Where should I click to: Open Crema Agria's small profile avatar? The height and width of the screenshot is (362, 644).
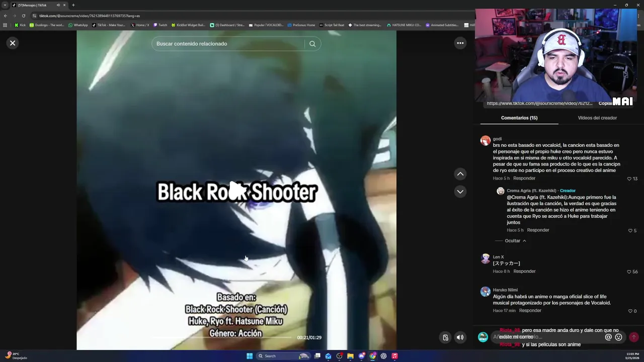[x=500, y=191]
